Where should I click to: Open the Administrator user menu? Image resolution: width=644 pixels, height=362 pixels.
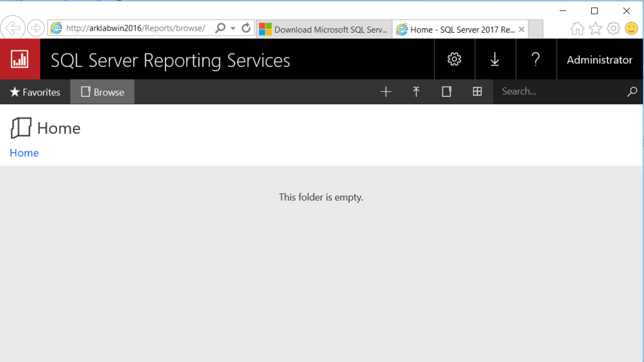(599, 60)
